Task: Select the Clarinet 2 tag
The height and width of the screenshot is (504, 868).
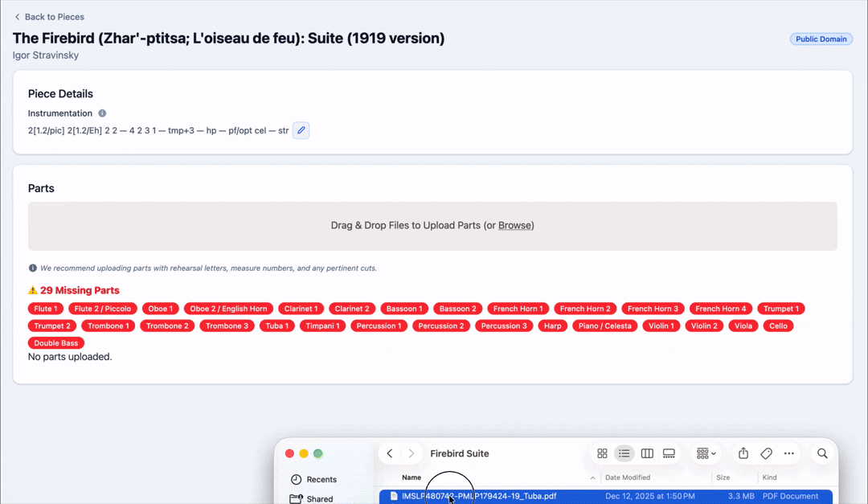Action: (352, 309)
